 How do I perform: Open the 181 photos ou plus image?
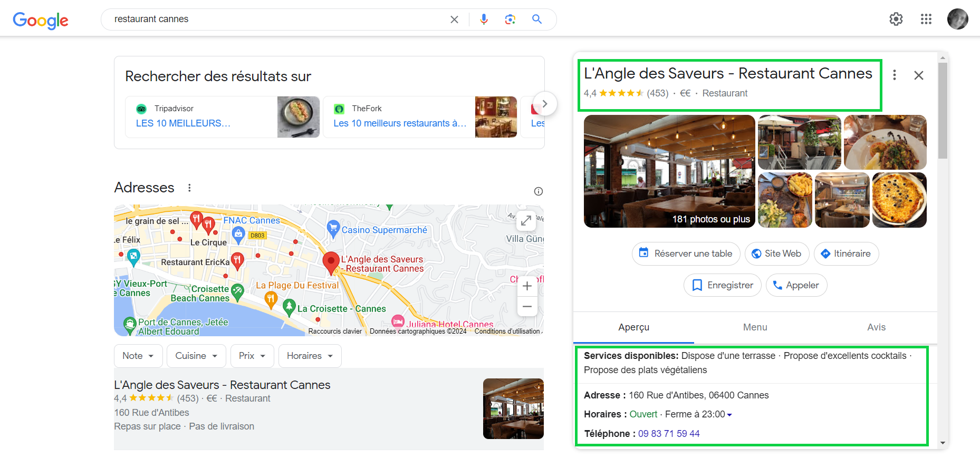[669, 171]
